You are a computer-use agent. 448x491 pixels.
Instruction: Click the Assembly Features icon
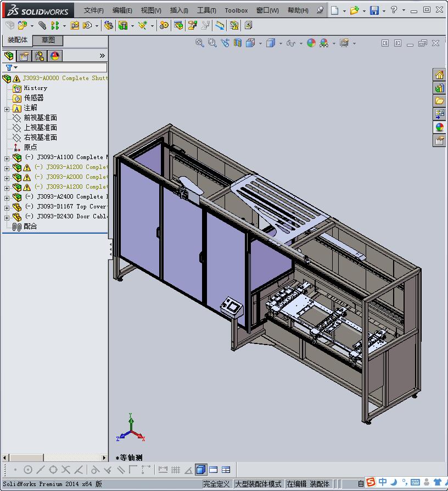click(x=123, y=25)
